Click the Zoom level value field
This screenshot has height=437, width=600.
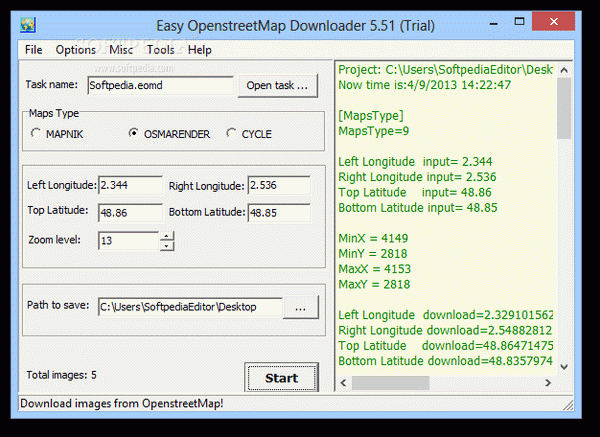pyautogui.click(x=129, y=241)
